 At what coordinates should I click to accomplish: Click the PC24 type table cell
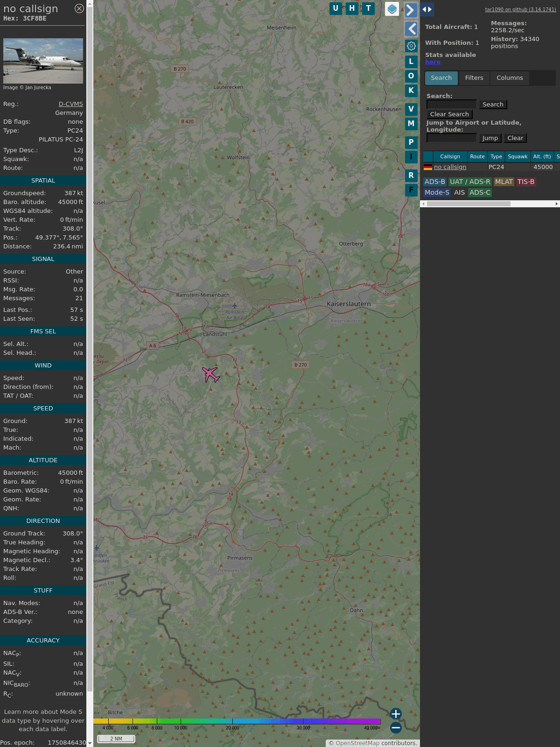click(x=496, y=167)
